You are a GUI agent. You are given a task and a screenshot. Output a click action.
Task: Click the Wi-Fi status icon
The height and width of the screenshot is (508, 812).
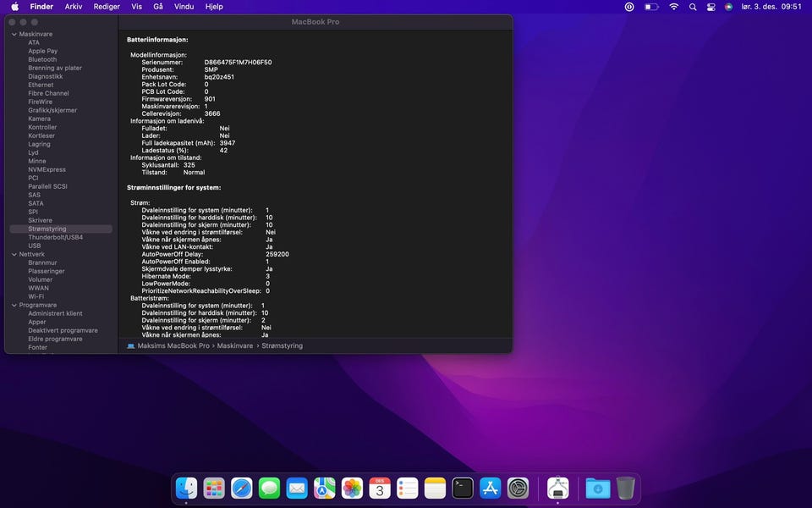click(x=673, y=7)
